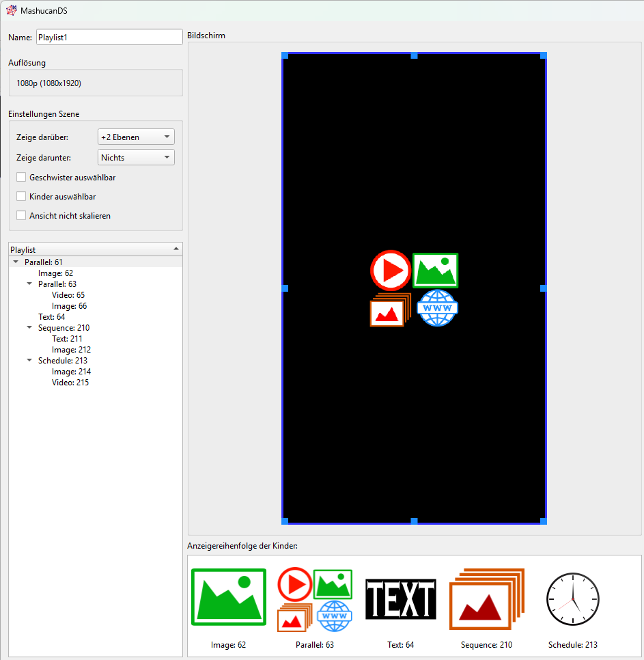Click the green image icon in preview
Viewport: 644px width, 660px height.
pos(436,271)
